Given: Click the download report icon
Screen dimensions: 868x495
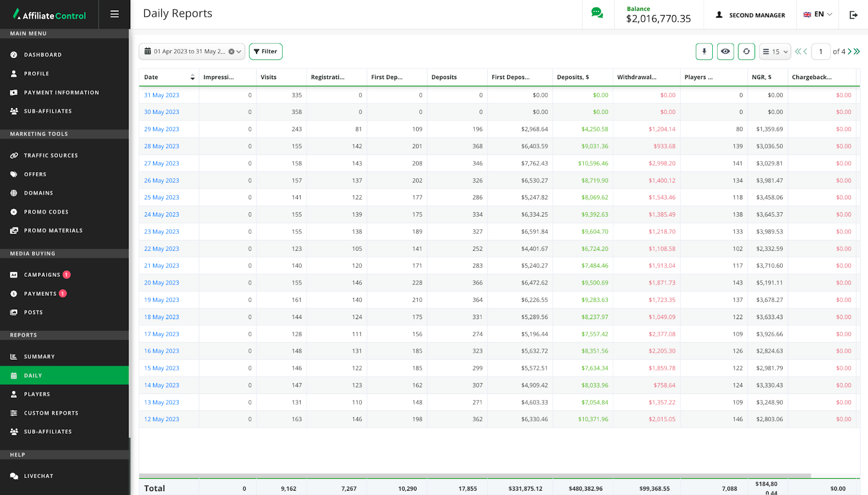Looking at the screenshot, I should 704,52.
